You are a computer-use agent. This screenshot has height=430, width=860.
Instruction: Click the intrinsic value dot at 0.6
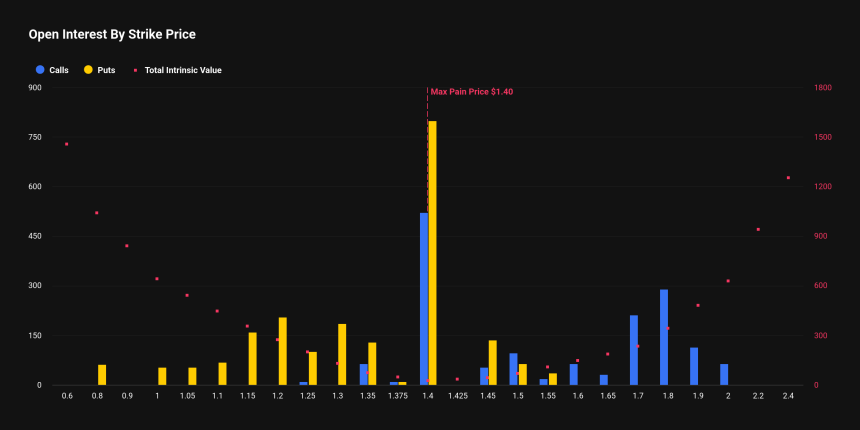(66, 144)
